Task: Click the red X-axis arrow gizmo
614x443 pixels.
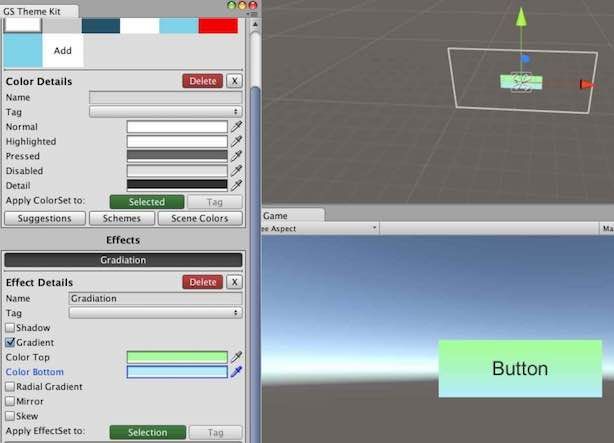Action: coord(587,84)
